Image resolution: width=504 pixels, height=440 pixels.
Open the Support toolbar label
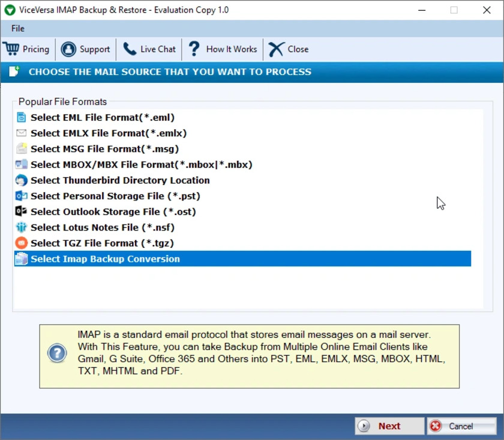click(x=95, y=49)
